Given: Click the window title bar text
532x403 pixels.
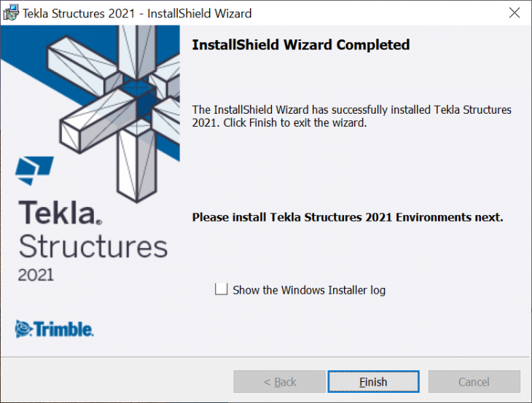Looking at the screenshot, I should point(137,14).
